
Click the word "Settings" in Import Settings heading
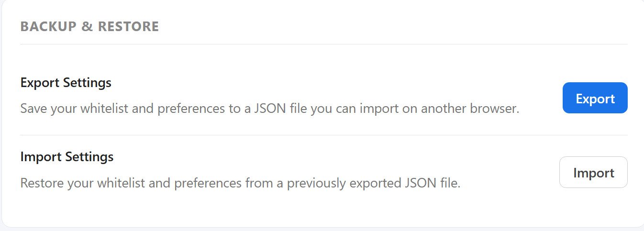coord(89,156)
